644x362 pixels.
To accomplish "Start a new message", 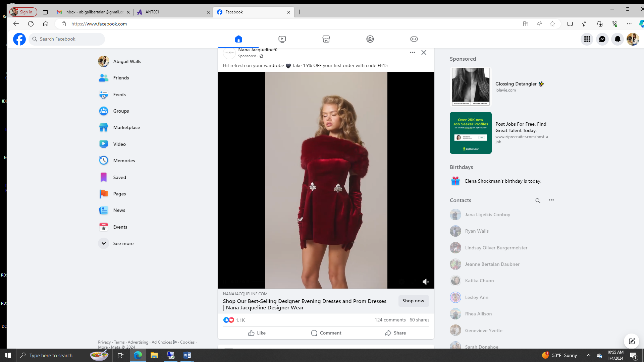I will point(632,341).
